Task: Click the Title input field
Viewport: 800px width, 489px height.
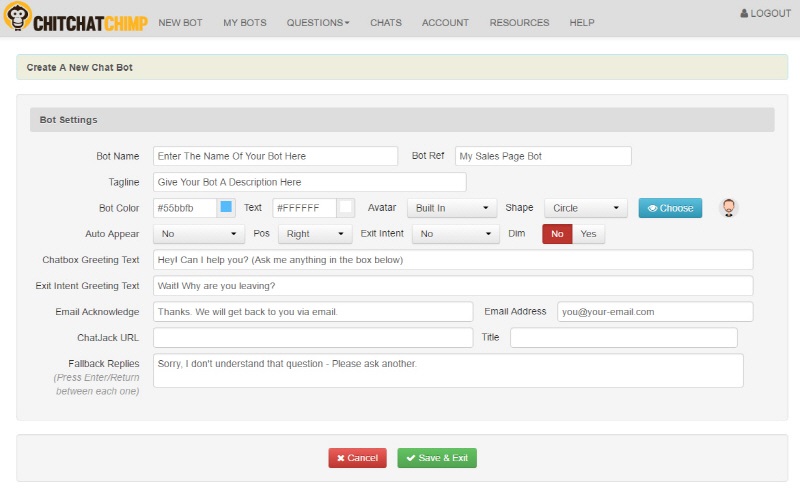Action: point(624,338)
